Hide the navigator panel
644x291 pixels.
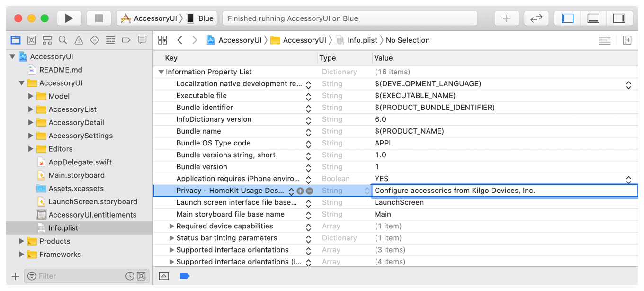pos(567,18)
